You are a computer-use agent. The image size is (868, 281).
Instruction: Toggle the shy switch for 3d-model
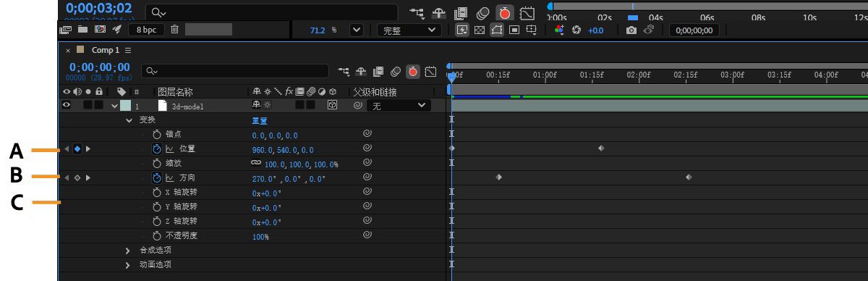tap(256, 106)
